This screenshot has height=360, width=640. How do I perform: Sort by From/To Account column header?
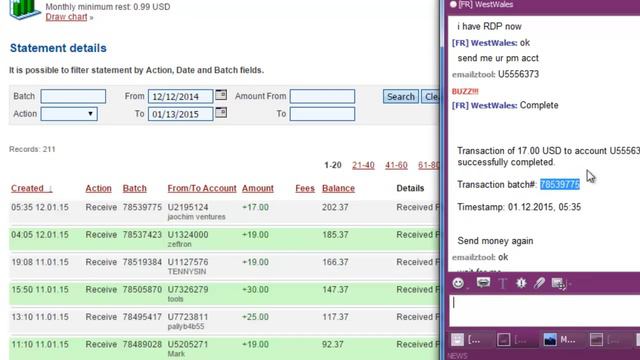click(202, 188)
